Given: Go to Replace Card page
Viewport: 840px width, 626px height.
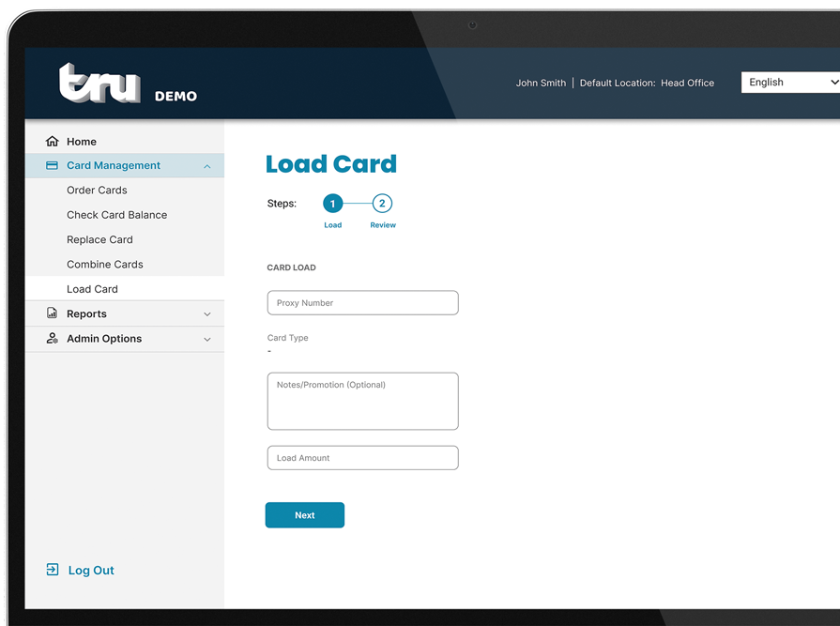Looking at the screenshot, I should coord(99,240).
